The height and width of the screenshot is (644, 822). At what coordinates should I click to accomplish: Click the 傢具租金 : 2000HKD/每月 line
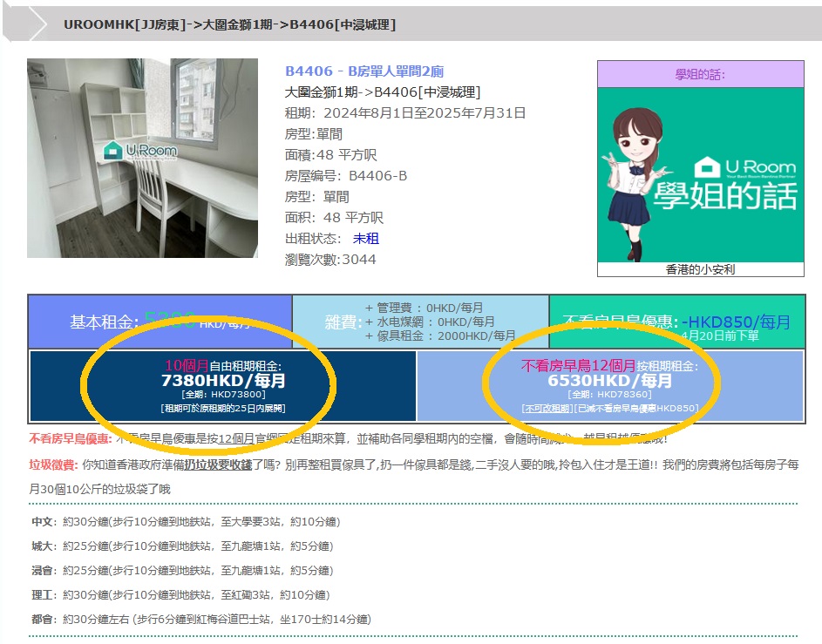tap(440, 336)
